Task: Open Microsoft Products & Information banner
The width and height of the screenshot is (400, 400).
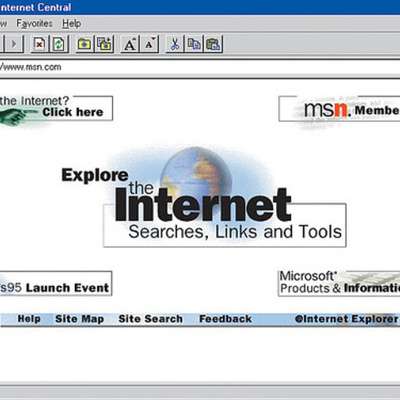Action: pos(339,284)
